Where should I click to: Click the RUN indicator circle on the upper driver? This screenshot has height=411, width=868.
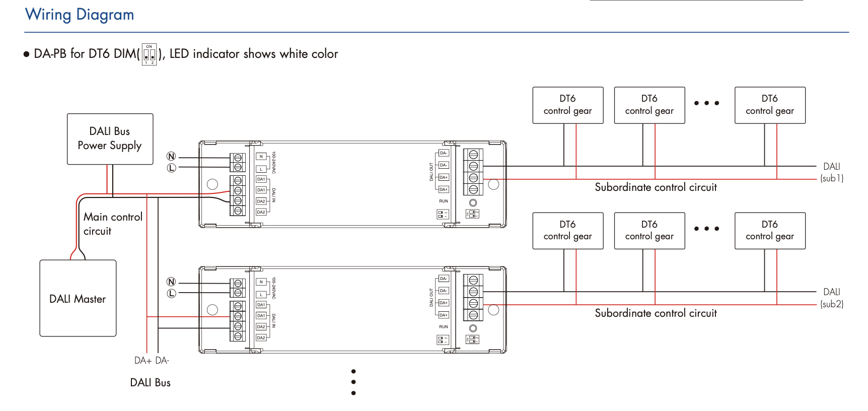(473, 203)
